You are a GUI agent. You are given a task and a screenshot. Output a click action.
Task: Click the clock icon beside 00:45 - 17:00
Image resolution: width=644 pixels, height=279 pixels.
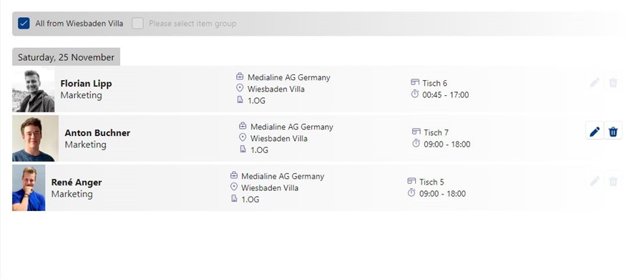click(415, 94)
